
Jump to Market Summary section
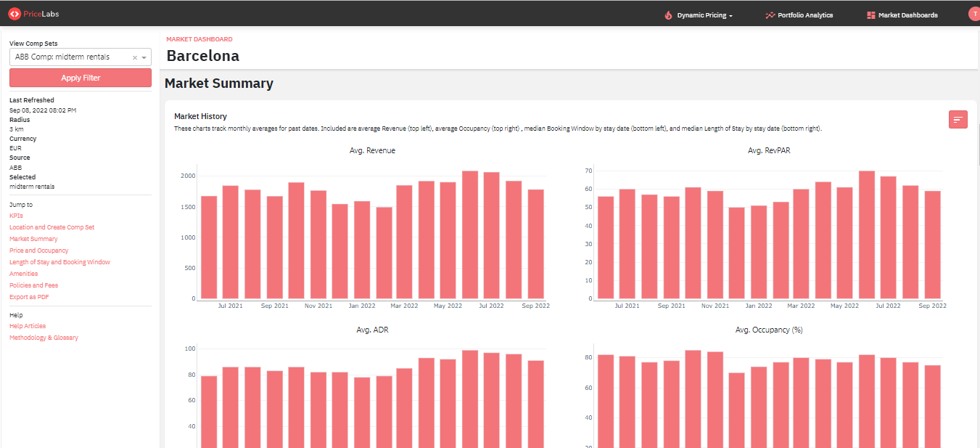[33, 239]
